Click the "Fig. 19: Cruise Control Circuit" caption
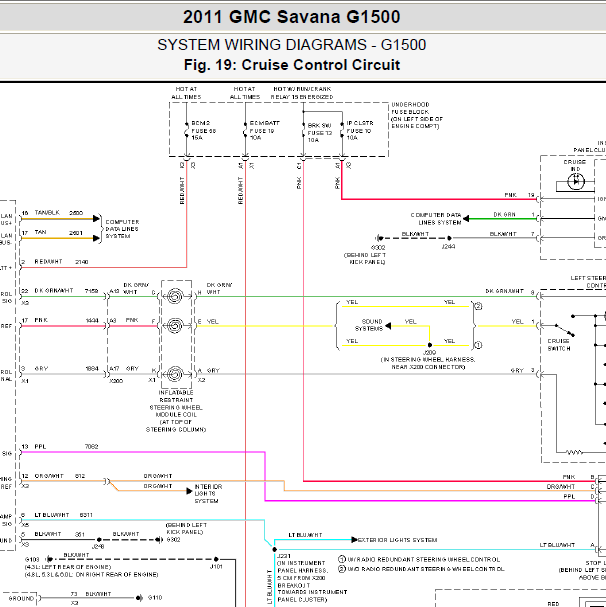This screenshot has width=606, height=607. [x=292, y=65]
